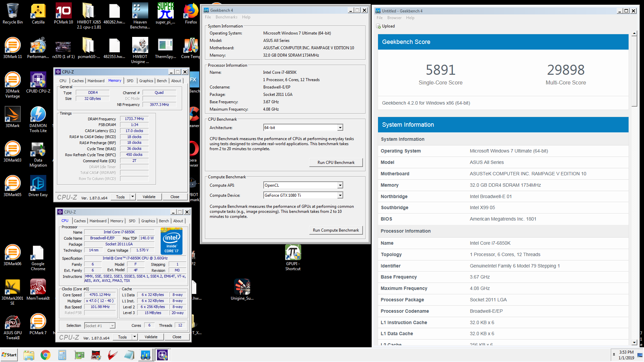Open Benchmarks menu in Geekbench 4
Image resolution: width=644 pixels, height=362 pixels.
pyautogui.click(x=226, y=17)
